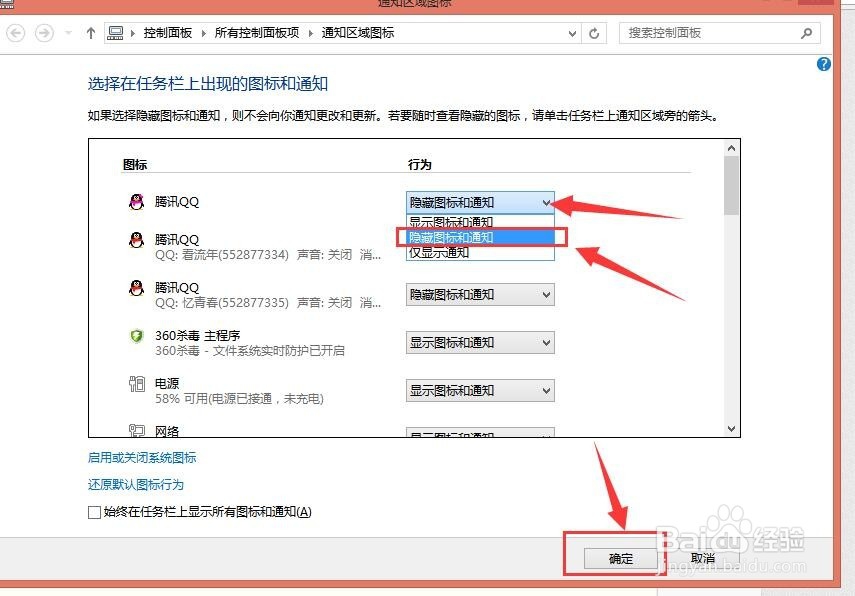
Task: Open first 腾讯QQ behavior combo box
Action: click(x=480, y=202)
